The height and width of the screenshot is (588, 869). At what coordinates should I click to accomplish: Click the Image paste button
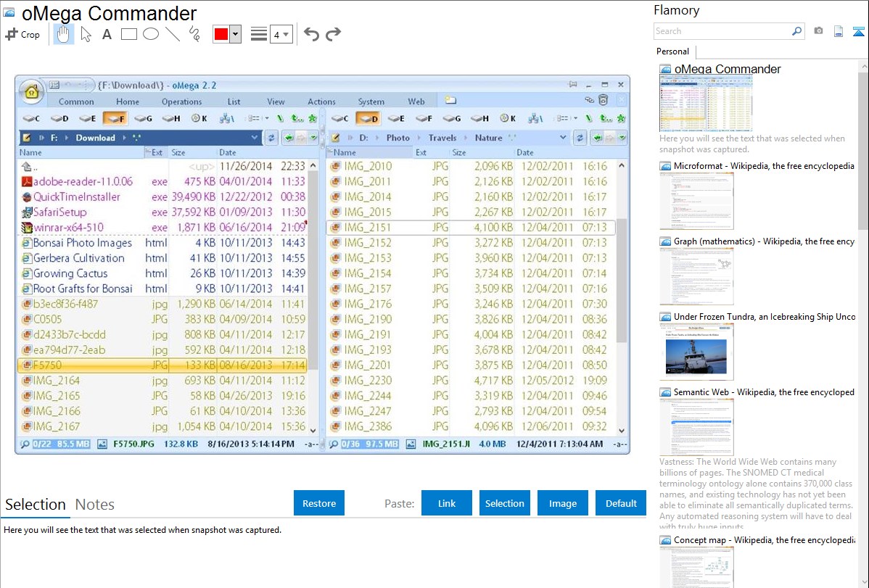562,503
